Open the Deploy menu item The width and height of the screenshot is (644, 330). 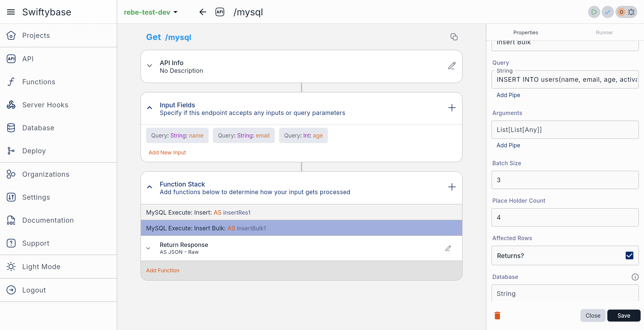(x=59, y=151)
